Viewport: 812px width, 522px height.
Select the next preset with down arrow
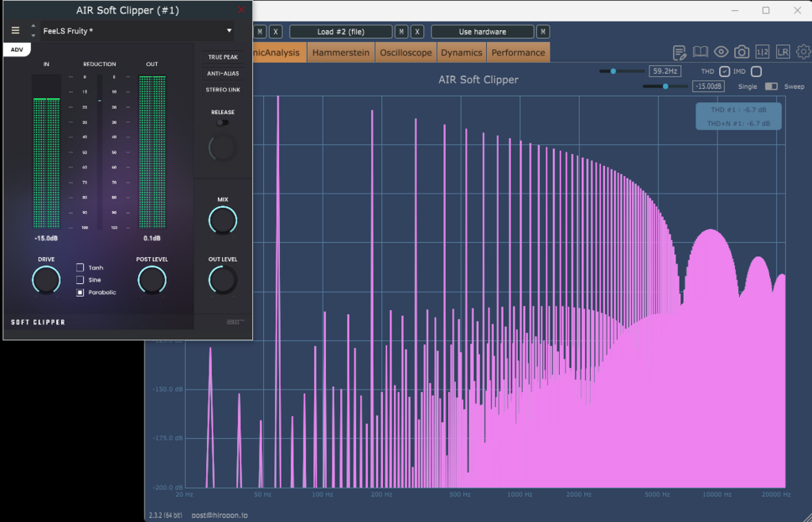coord(33,36)
